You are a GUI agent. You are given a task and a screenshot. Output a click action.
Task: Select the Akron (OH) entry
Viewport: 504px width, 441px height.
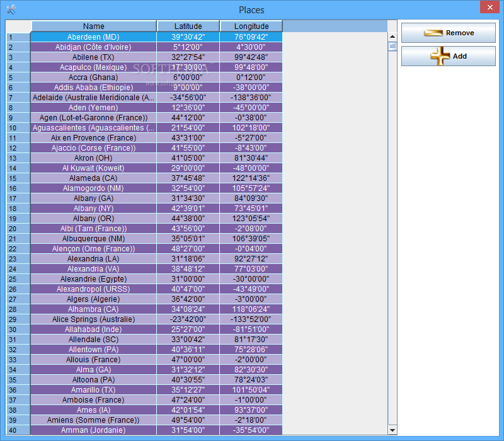pyautogui.click(x=93, y=158)
